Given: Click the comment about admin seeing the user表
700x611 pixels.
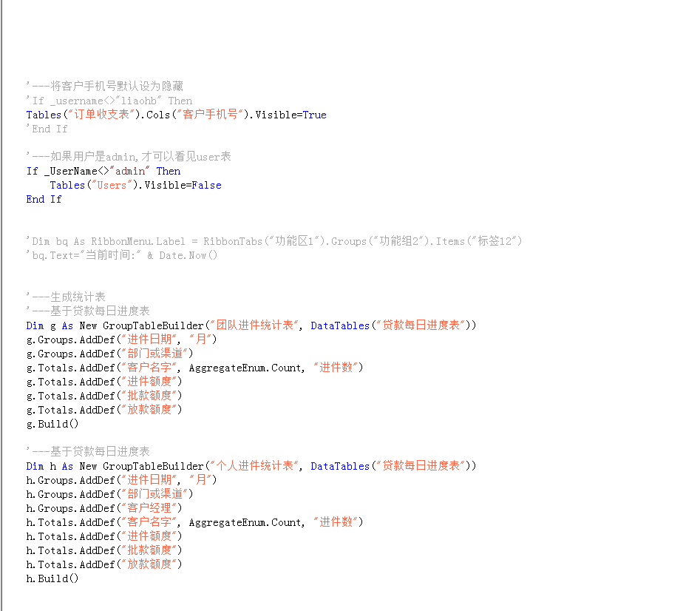Looking at the screenshot, I should click(129, 157).
